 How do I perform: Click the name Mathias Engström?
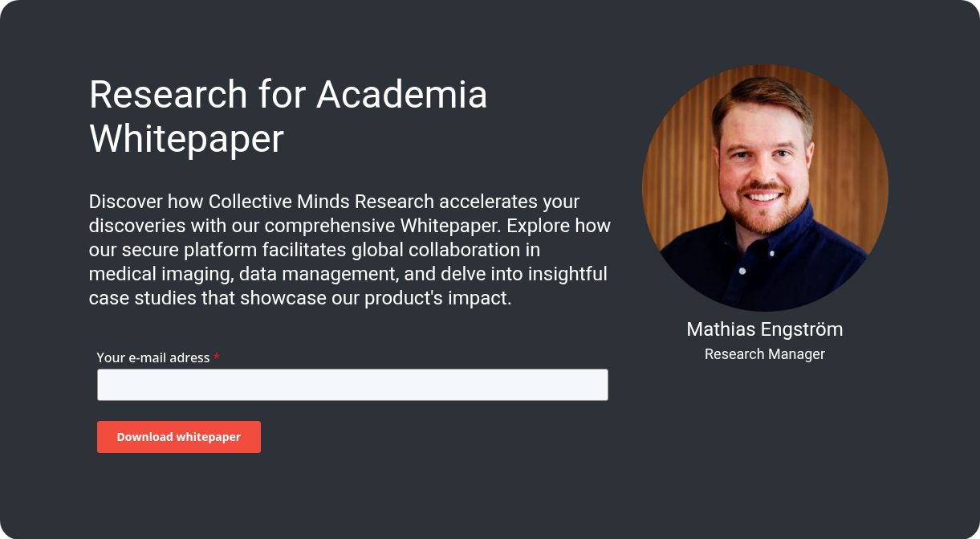pos(765,329)
